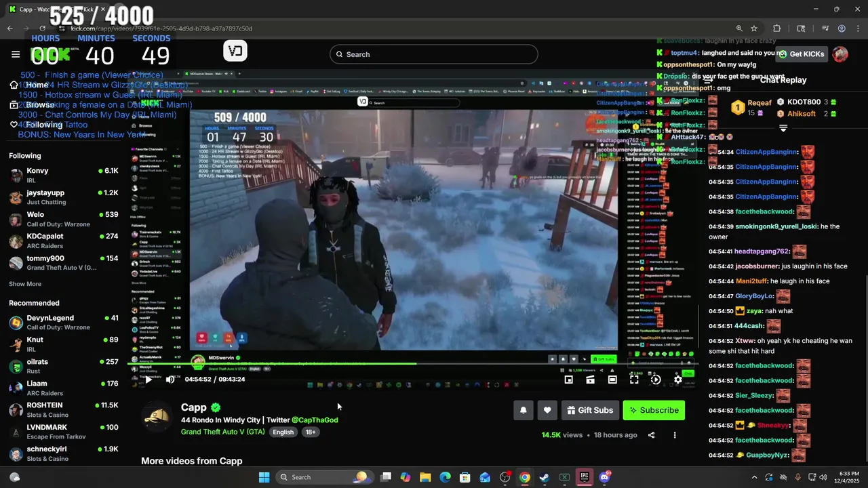This screenshot has height=488, width=868.
Task: Open taskbar volume control
Action: 823,477
